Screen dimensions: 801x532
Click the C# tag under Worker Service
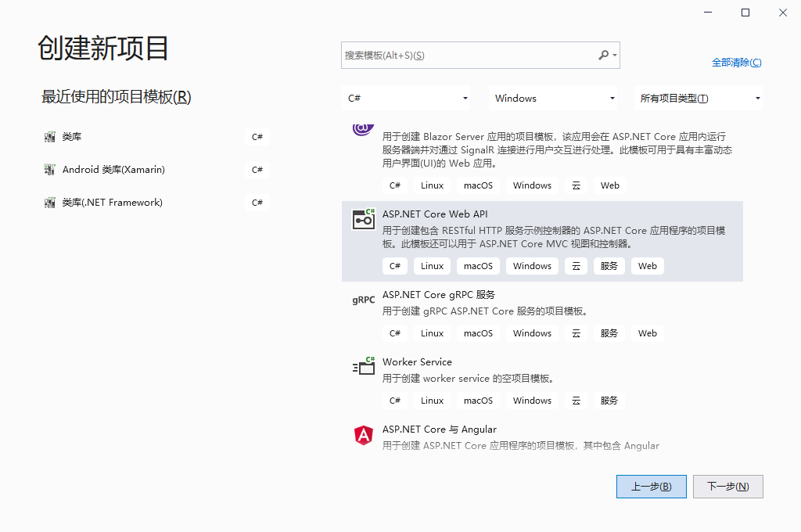(395, 401)
